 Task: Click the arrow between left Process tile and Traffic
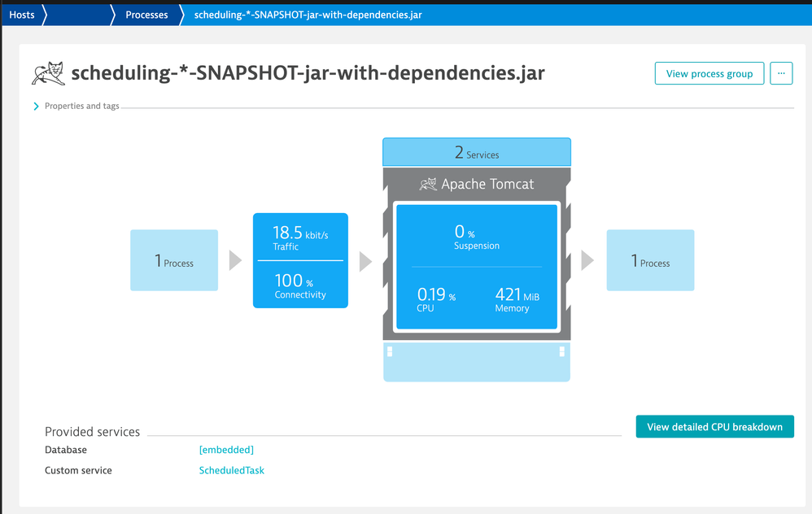[x=235, y=260]
